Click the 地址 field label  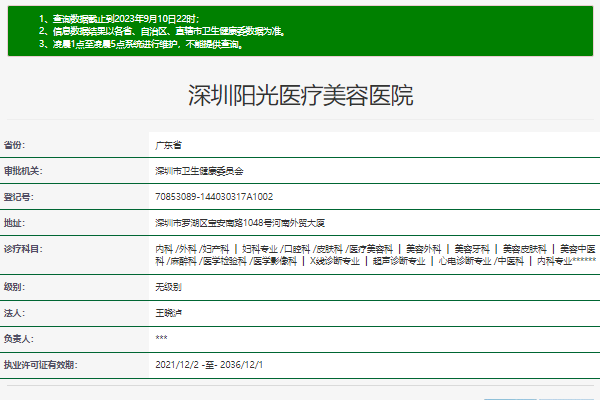14,223
